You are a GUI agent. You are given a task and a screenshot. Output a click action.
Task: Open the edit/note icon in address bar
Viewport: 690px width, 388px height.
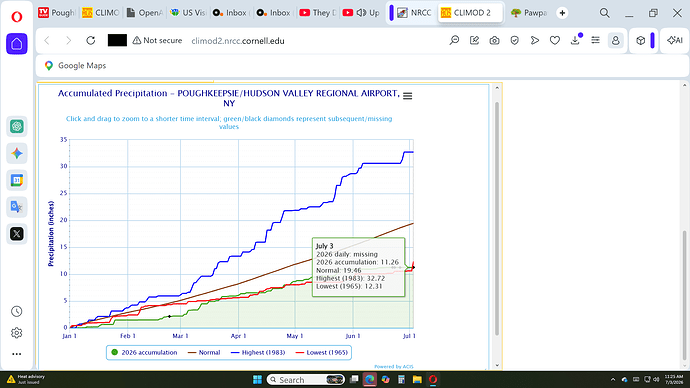pos(474,40)
